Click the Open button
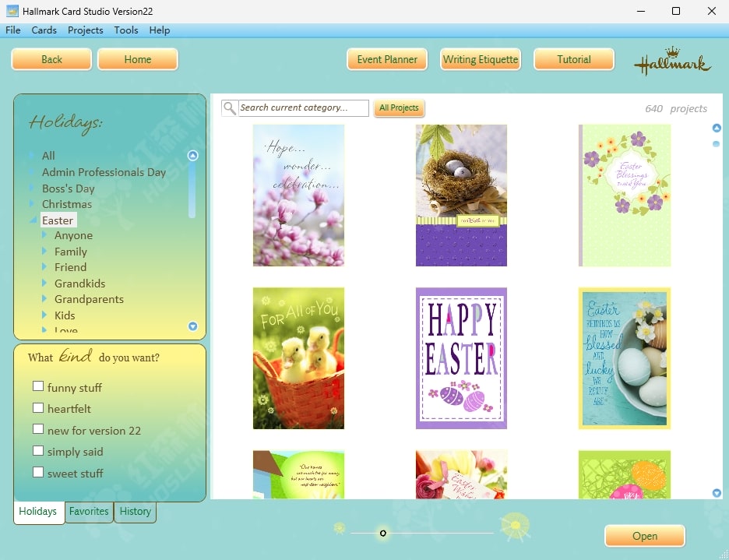The image size is (729, 560). [x=645, y=536]
